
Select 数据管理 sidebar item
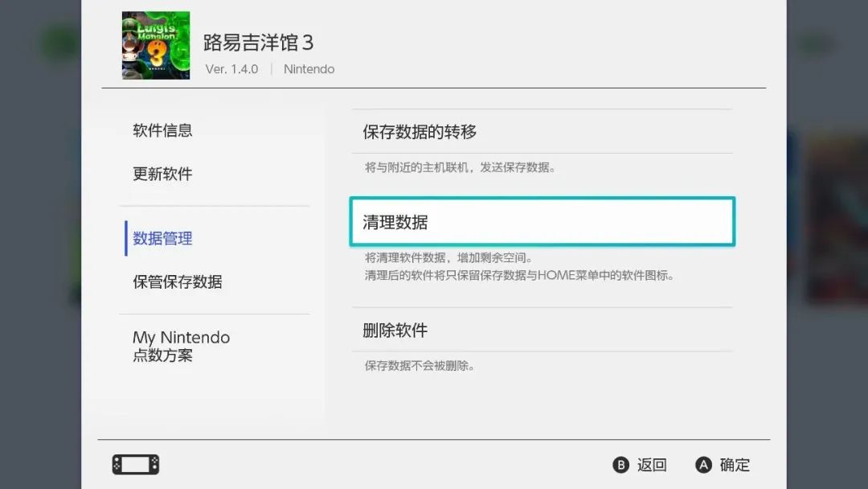click(x=162, y=238)
